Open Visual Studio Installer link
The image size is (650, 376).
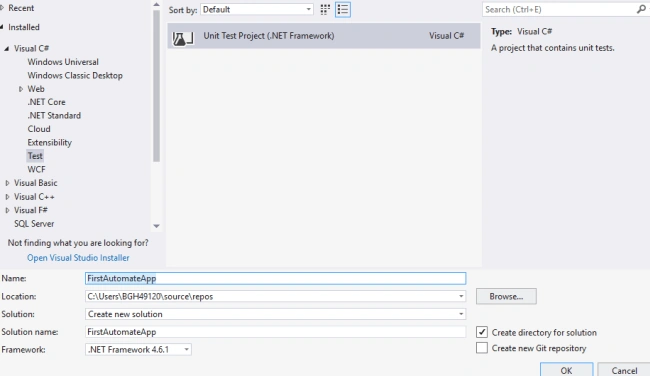(x=78, y=258)
